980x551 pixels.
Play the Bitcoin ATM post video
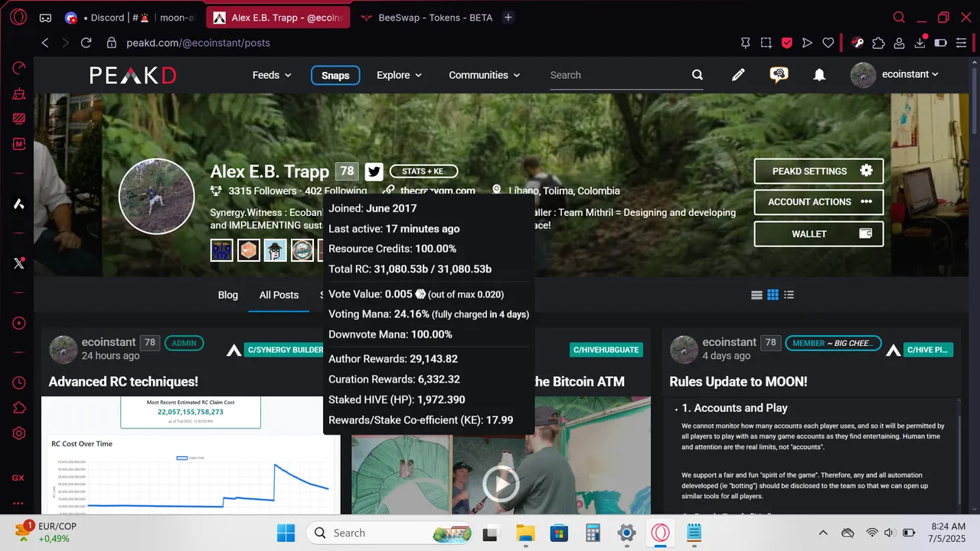(x=501, y=484)
